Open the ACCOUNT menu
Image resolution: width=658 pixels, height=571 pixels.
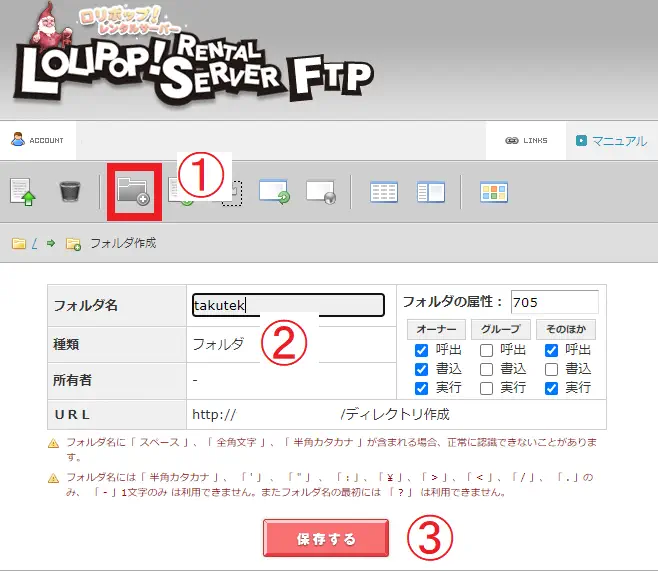pyautogui.click(x=38, y=141)
